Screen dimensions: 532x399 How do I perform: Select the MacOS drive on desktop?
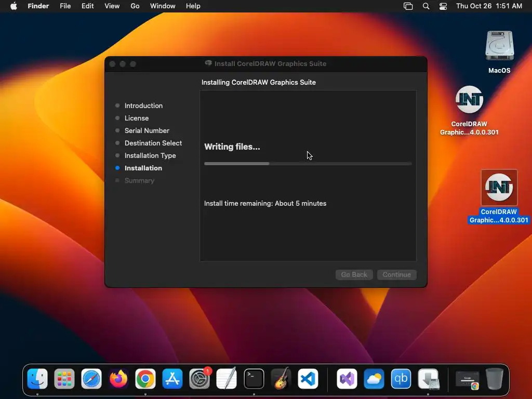point(499,52)
